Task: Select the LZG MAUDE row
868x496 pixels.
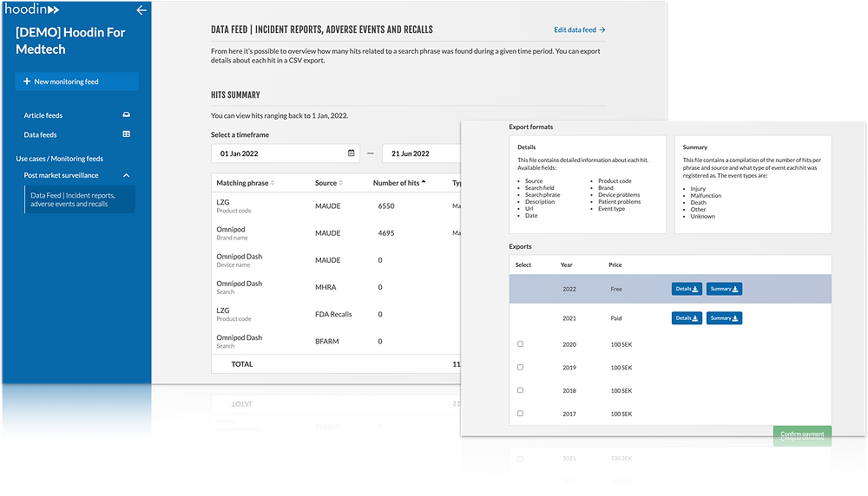Action: 335,206
